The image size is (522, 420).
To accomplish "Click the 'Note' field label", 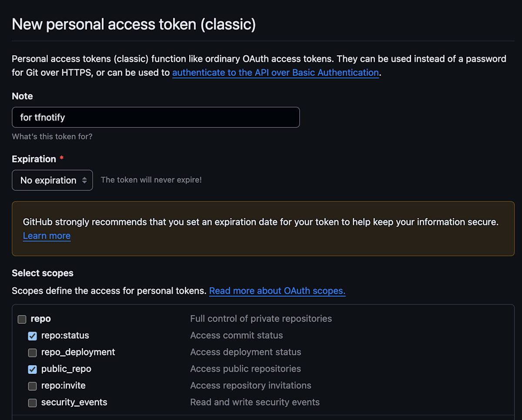I will coord(22,96).
